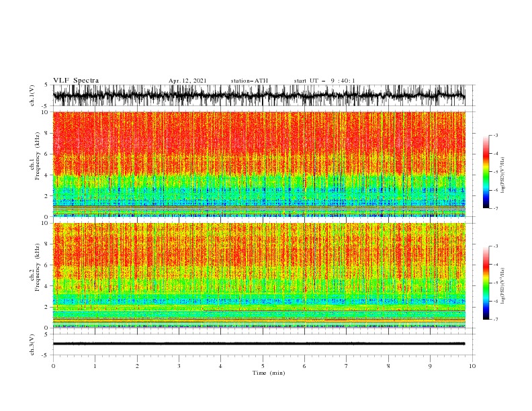Click the "-7" label on ch.1 color bar

coord(496,209)
